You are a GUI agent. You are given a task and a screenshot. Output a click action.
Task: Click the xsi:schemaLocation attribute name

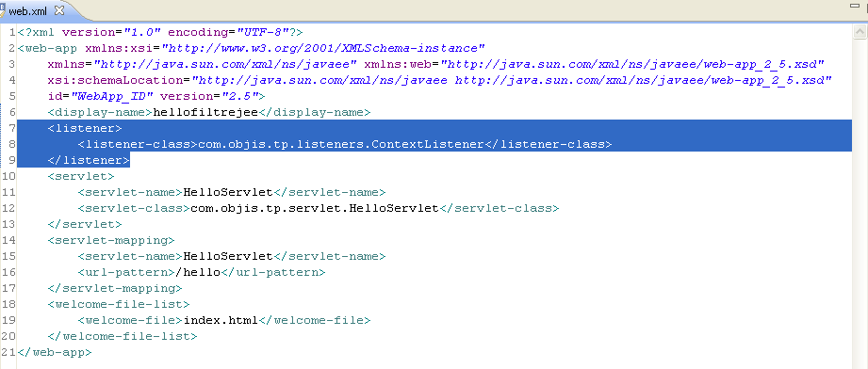click(115, 80)
